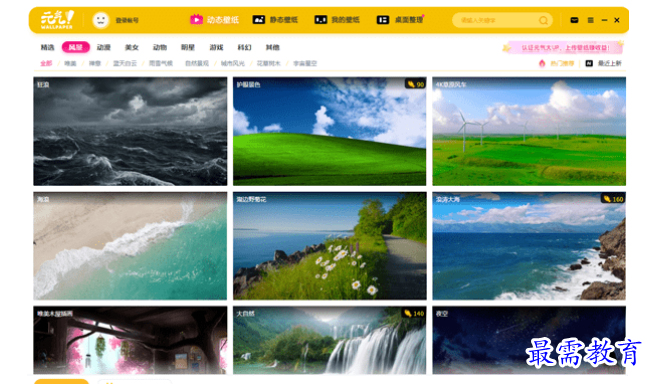
Task: Open the 我的壁纸 tab
Action: [345, 20]
